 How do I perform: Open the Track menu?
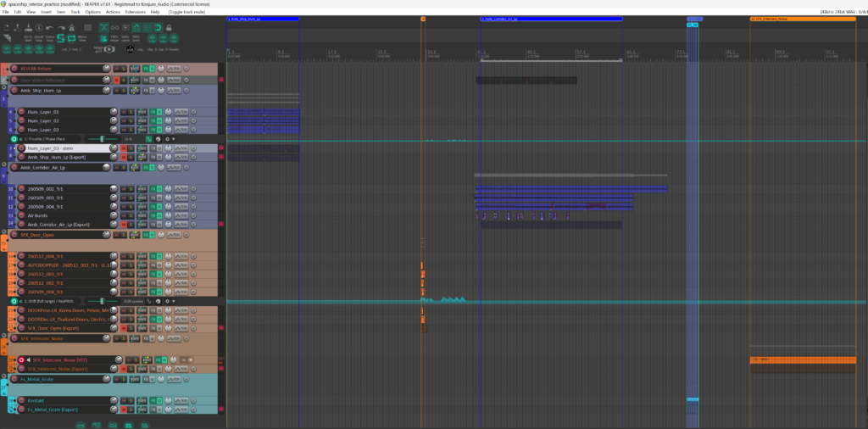75,12
